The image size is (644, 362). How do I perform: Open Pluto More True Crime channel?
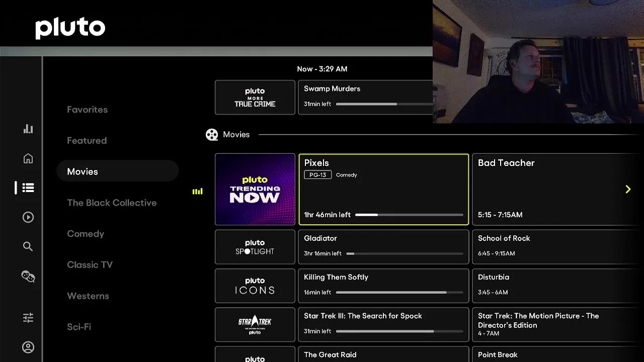[x=255, y=98]
